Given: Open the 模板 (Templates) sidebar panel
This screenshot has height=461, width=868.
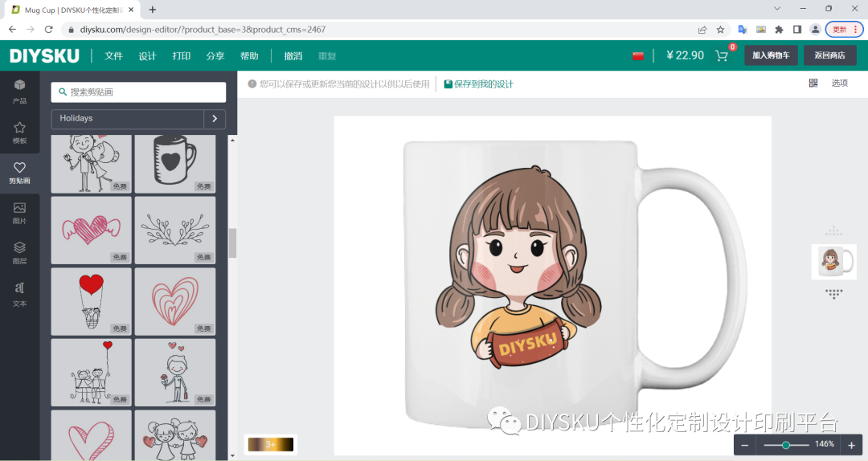Looking at the screenshot, I should coord(19,133).
